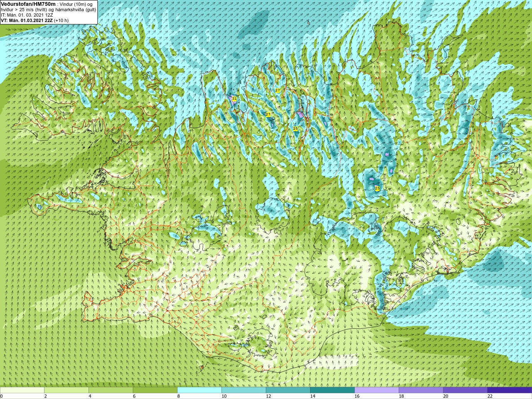Select the 'IT: Mán. 01. 03. 2021 12Z' line
Screen dimensions: 532x399
tap(27, 15)
